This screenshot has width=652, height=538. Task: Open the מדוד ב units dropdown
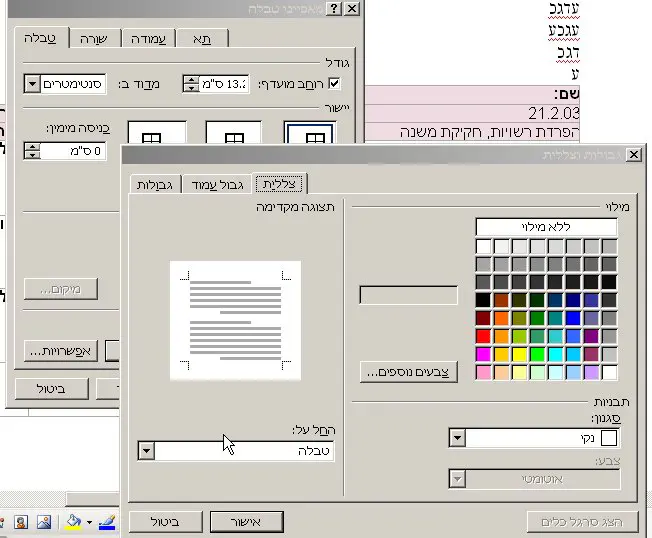pyautogui.click(x=32, y=84)
